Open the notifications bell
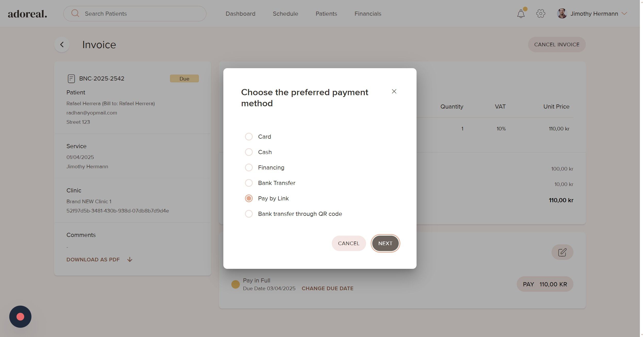644x337 pixels. click(x=521, y=14)
